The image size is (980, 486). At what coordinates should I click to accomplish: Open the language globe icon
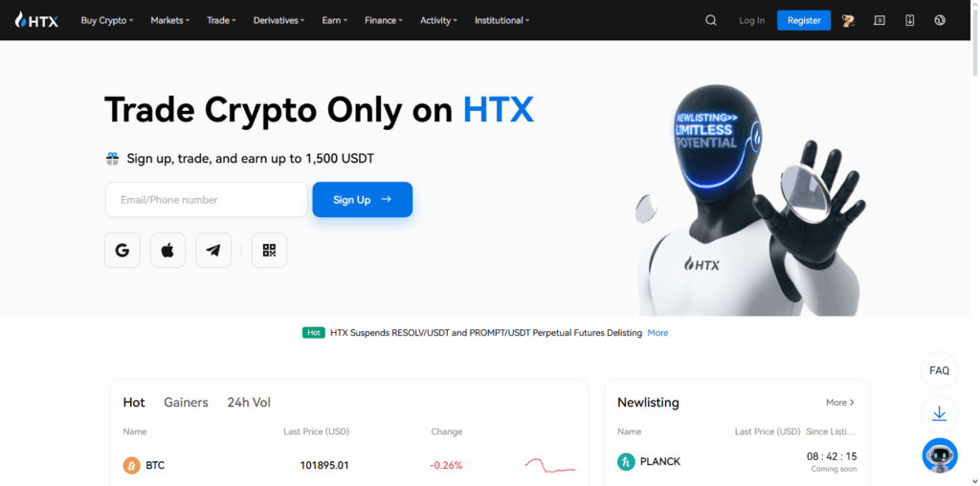tap(940, 20)
